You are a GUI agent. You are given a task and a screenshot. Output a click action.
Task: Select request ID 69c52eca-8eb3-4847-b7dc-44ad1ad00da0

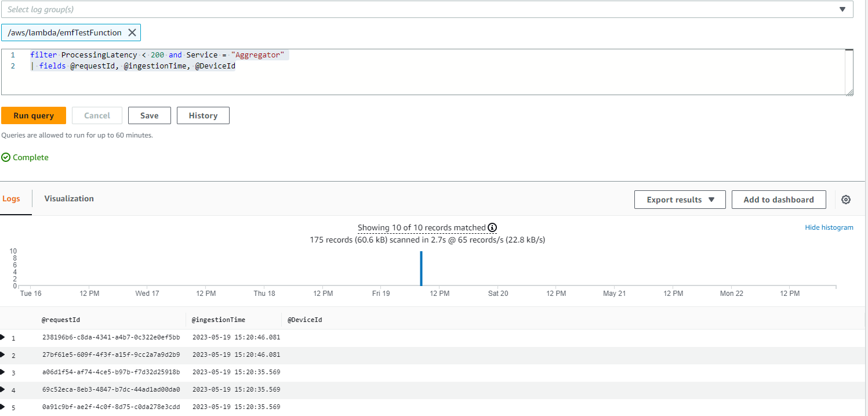111,389
